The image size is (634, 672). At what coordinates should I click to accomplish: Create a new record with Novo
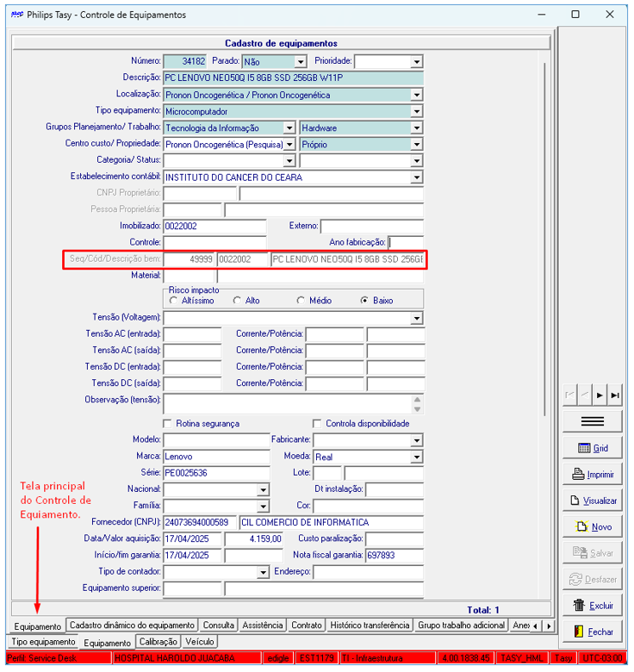click(593, 526)
